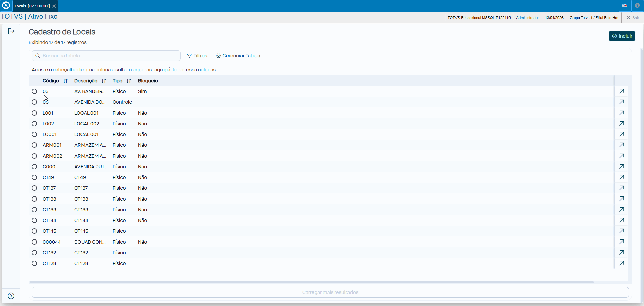Open the mail notification icon at top right
Image resolution: width=644 pixels, height=306 pixels.
tap(625, 6)
